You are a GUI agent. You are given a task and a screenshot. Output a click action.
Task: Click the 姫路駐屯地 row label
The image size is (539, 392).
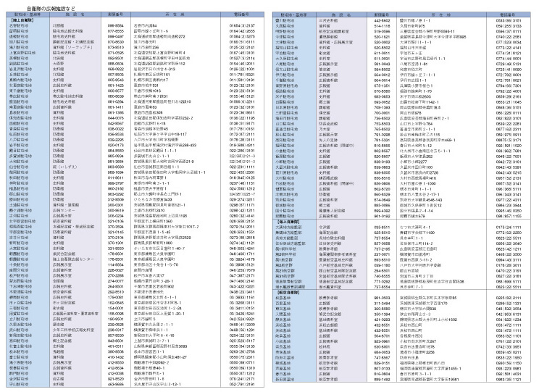click(x=285, y=91)
